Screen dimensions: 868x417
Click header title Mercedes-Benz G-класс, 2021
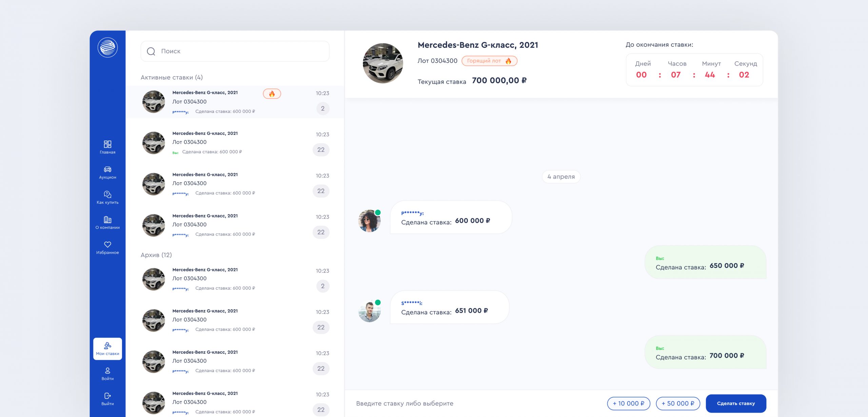click(478, 45)
